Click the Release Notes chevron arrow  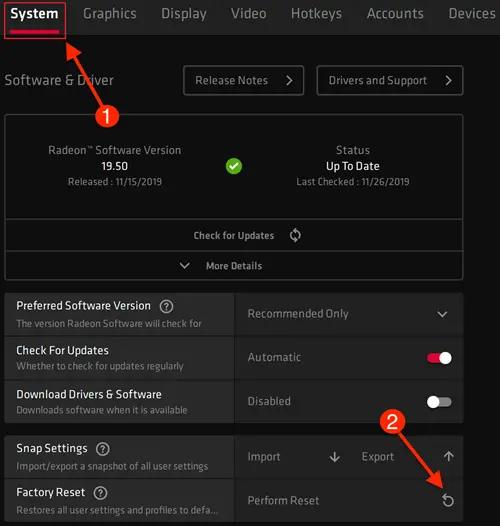pyautogui.click(x=289, y=81)
